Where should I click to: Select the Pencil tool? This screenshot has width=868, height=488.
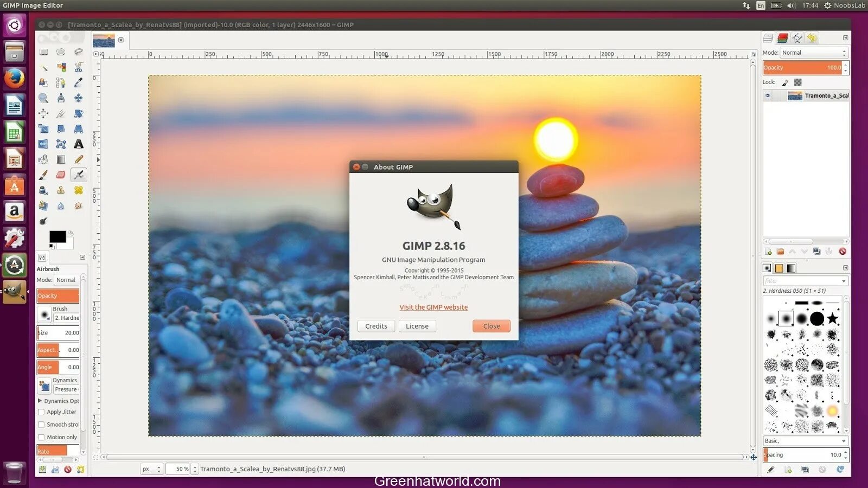click(x=79, y=159)
